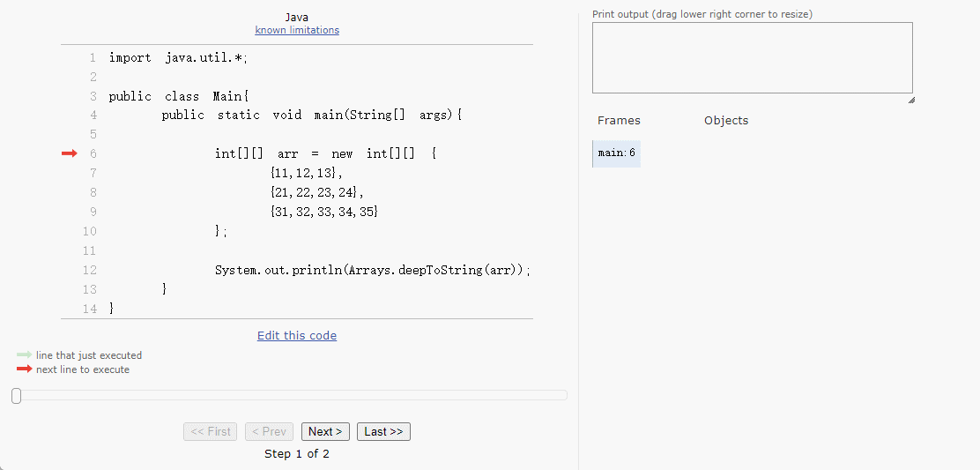Screen dimensions: 980x470
Task: Select the main:6 stack frame
Action: pyautogui.click(x=617, y=153)
